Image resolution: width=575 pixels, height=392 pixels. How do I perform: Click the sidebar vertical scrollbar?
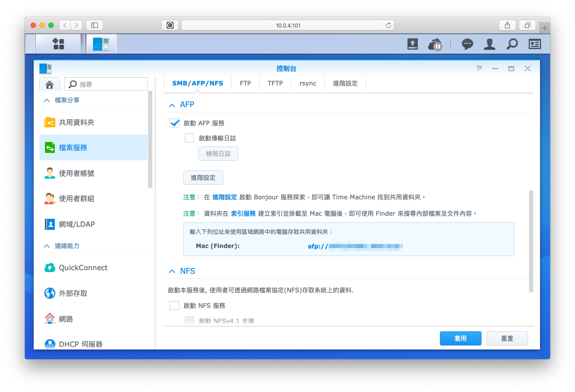pyautogui.click(x=150, y=140)
